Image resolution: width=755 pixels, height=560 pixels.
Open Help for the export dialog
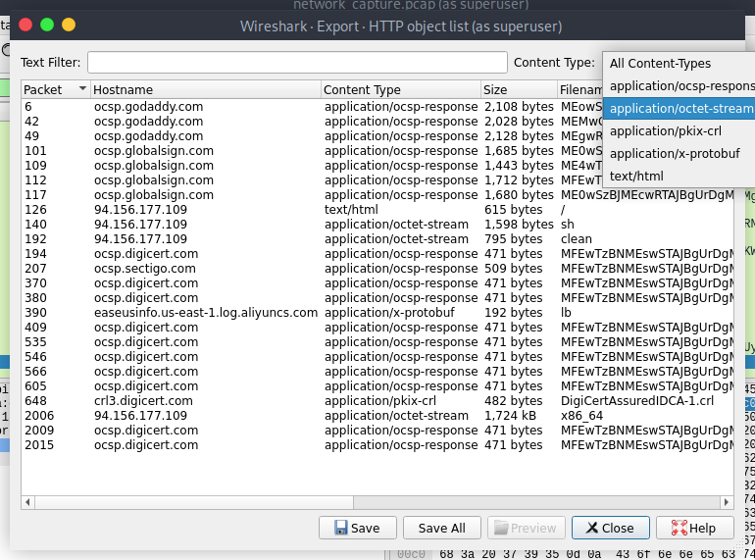tap(694, 528)
